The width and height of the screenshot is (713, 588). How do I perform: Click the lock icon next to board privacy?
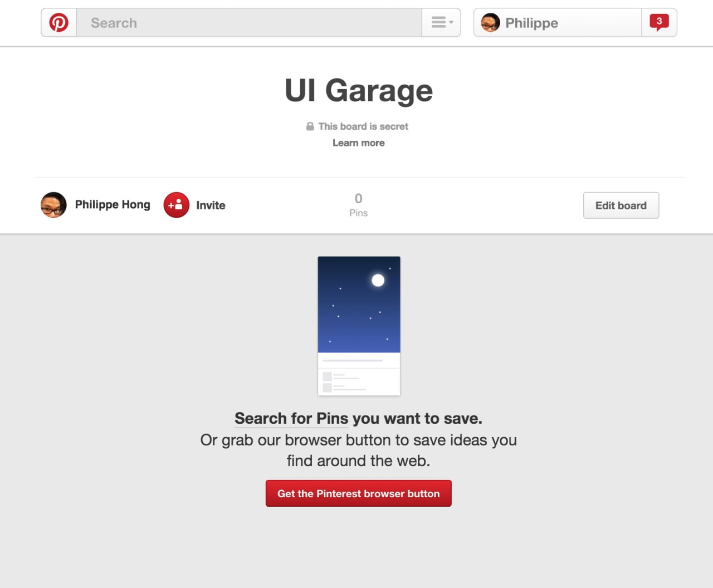click(x=310, y=126)
